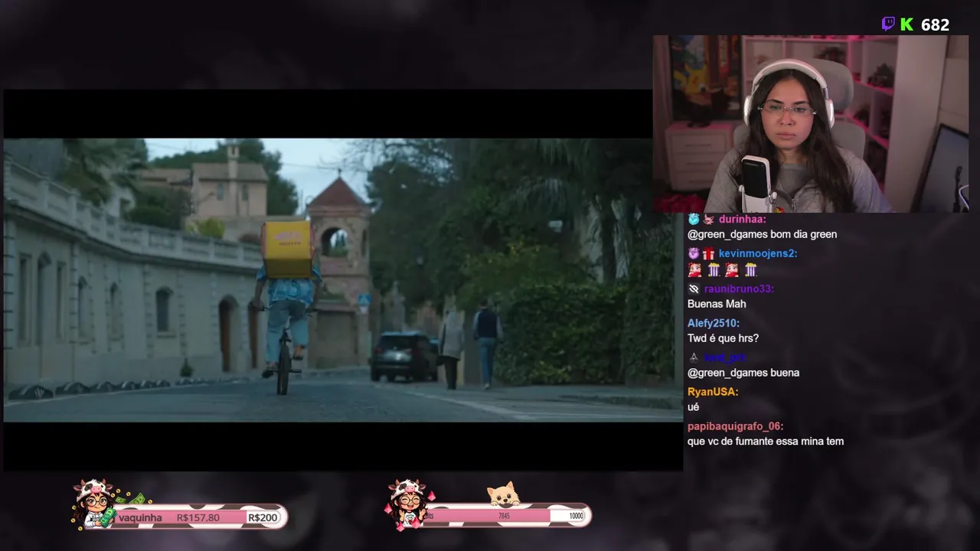Viewport: 980px width, 551px height.
Task: Click the gift badge beside kevinmoojens2
Action: point(708,254)
